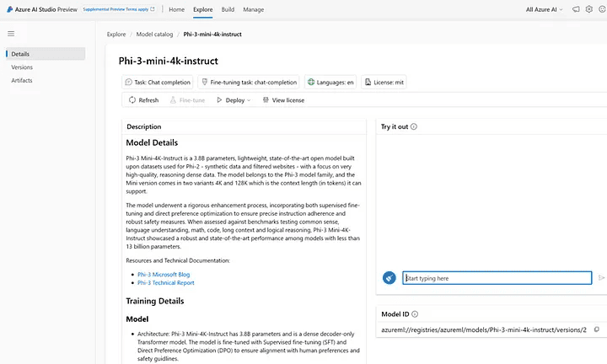The width and height of the screenshot is (607, 364).
Task: Open Versions in the sidebar
Action: click(22, 67)
